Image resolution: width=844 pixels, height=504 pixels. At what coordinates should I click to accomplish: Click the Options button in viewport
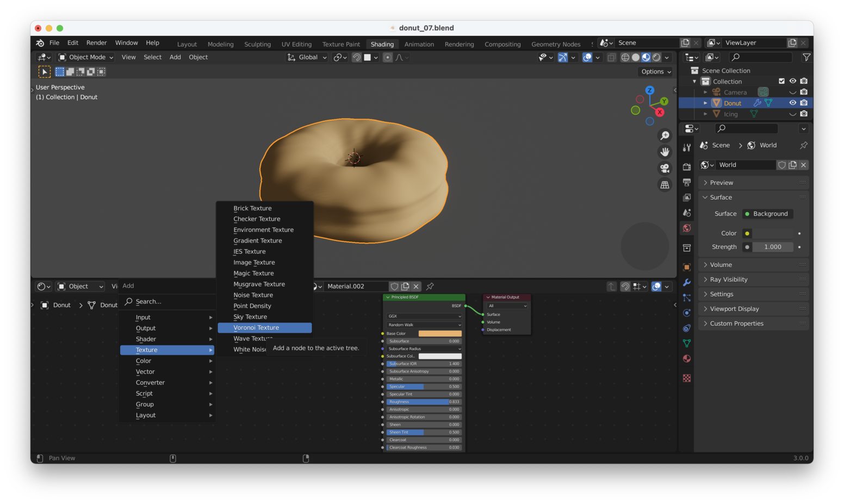[x=656, y=72]
